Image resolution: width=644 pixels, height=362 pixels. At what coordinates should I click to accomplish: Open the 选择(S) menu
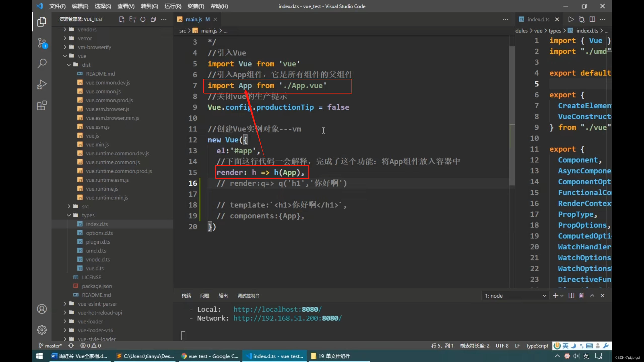(103, 6)
